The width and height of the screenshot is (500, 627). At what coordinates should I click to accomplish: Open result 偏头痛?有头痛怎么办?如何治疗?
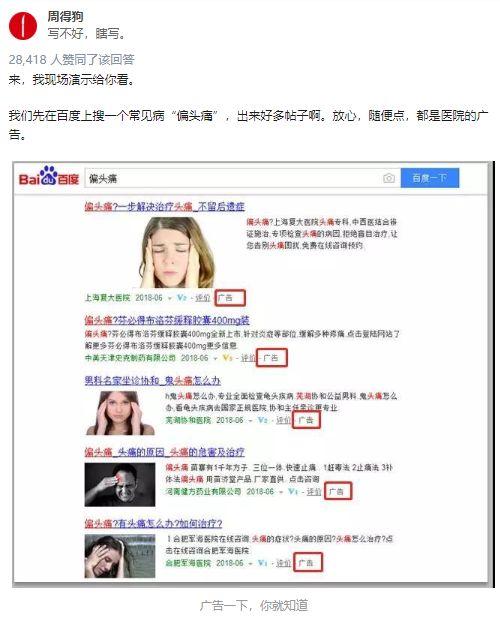(x=153, y=523)
